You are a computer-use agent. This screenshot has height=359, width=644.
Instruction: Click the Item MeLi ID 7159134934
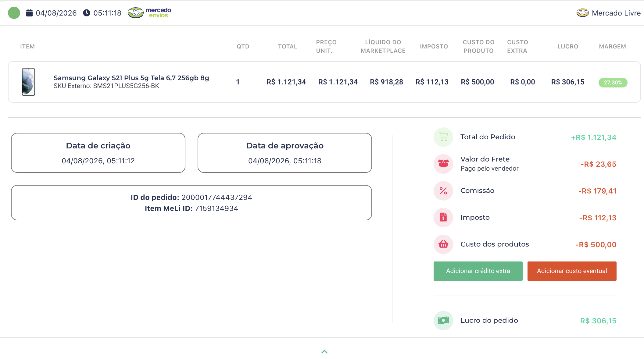pyautogui.click(x=216, y=208)
